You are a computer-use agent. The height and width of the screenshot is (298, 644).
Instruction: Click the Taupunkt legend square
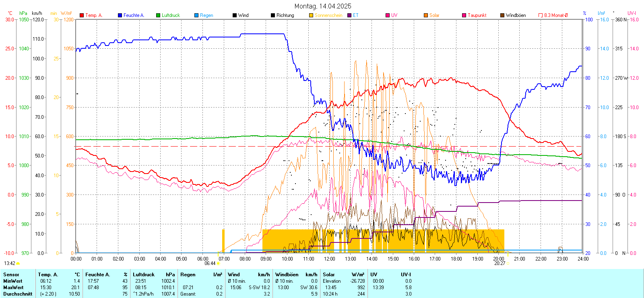464,15
